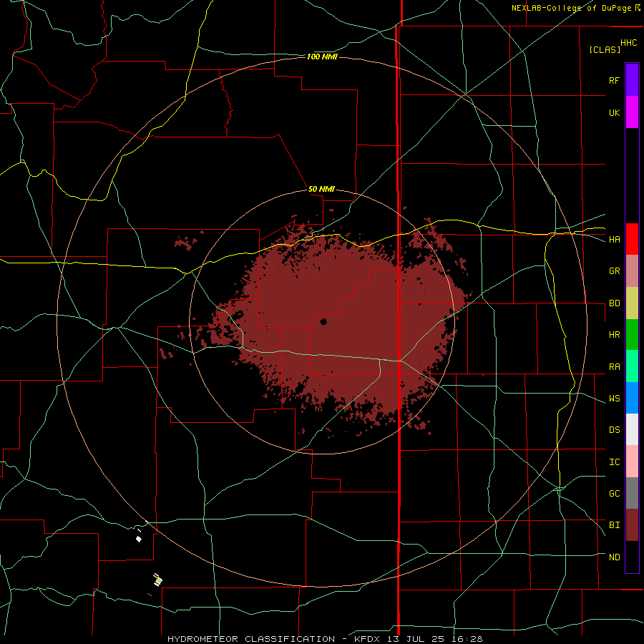Click the HA red legend swatch

click(x=632, y=239)
